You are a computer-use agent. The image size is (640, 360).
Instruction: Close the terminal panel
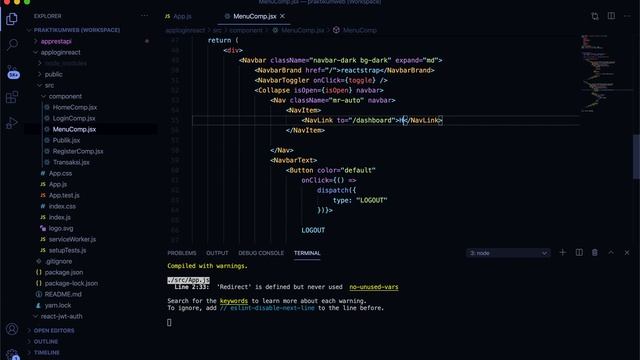pyautogui.click(x=627, y=253)
